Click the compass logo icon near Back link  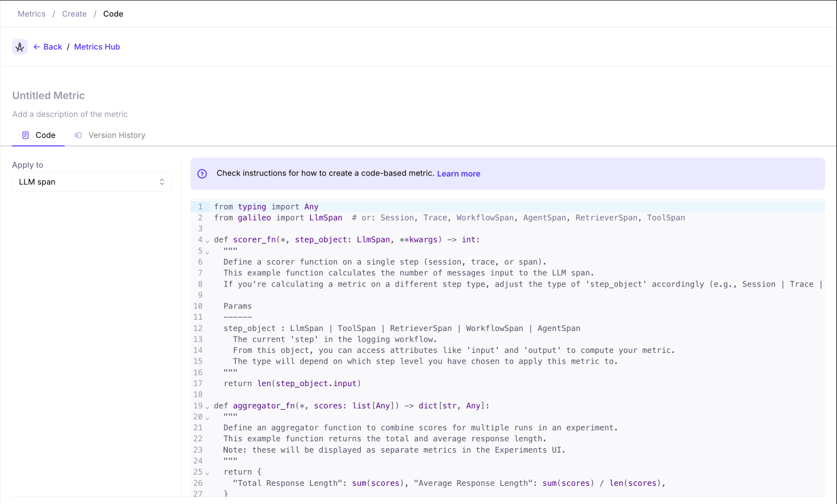tap(19, 46)
